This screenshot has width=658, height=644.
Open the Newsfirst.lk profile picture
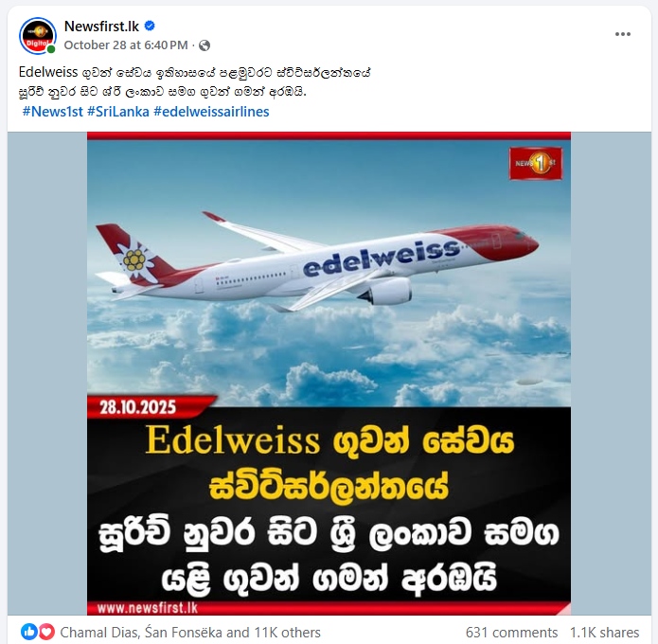(x=38, y=36)
